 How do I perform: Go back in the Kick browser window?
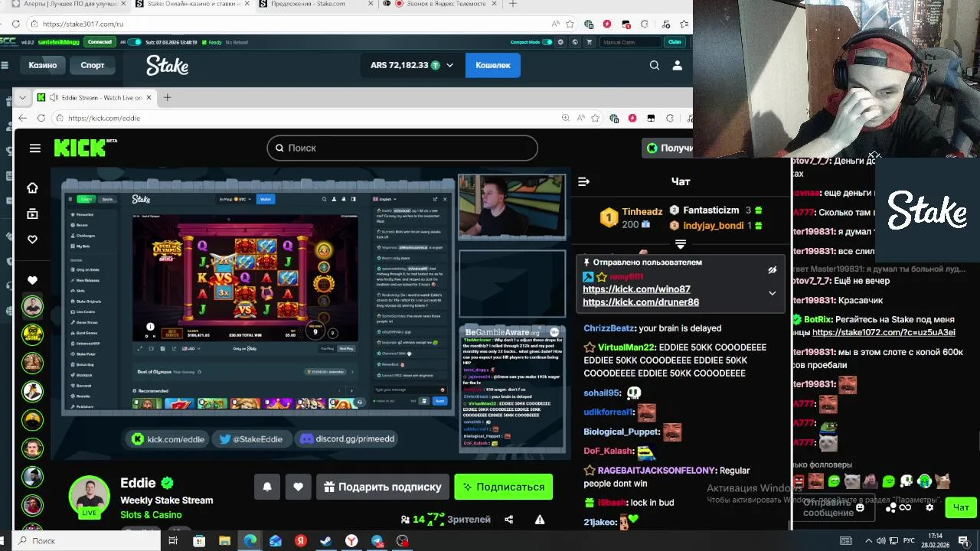pos(22,118)
